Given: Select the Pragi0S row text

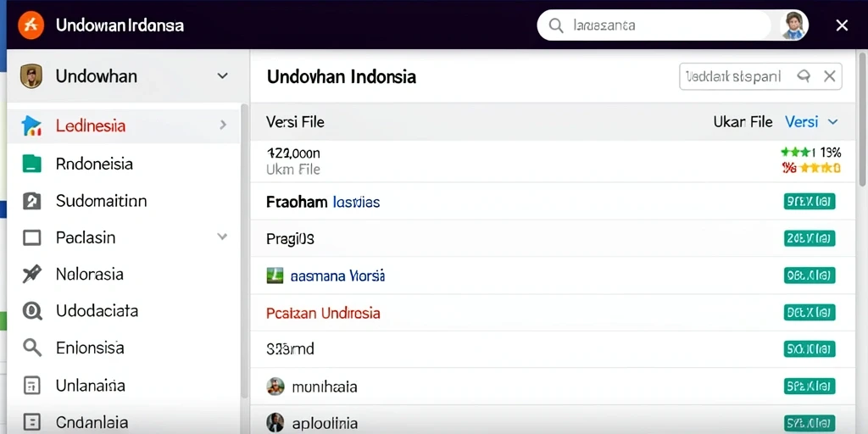Looking at the screenshot, I should coord(290,238).
